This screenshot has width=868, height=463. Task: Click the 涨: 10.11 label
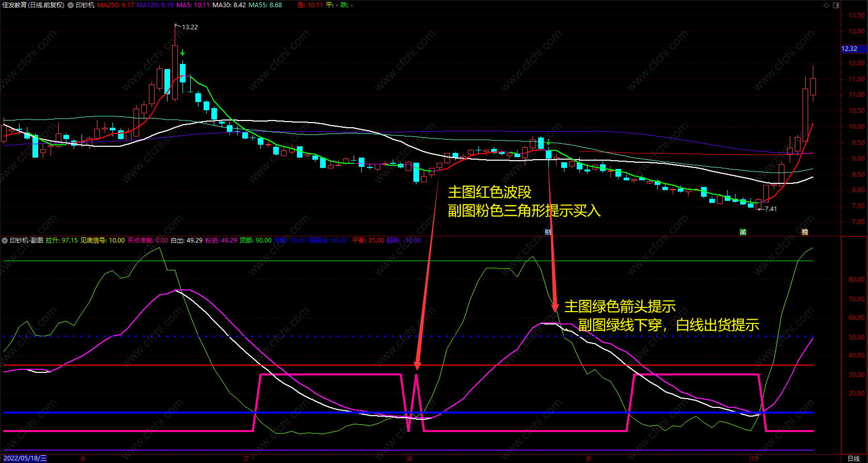point(310,5)
